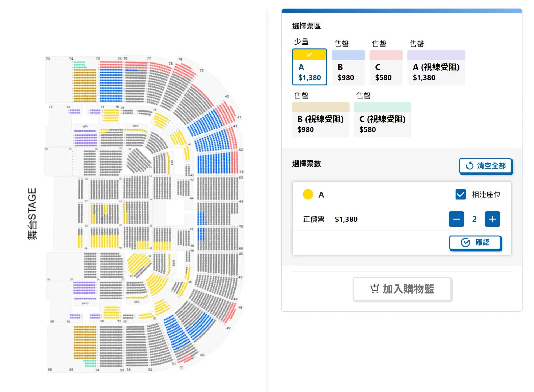
Task: Select zone A $1,380 ticket option
Action: pos(309,72)
